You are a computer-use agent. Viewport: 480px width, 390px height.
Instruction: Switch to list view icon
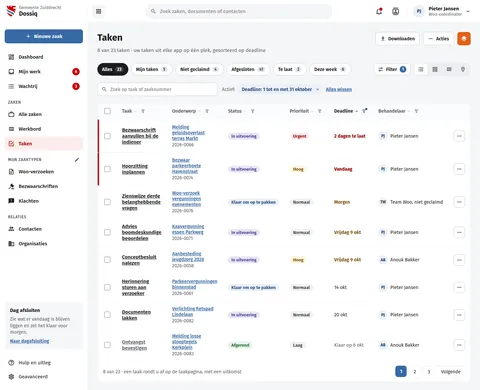(x=421, y=69)
